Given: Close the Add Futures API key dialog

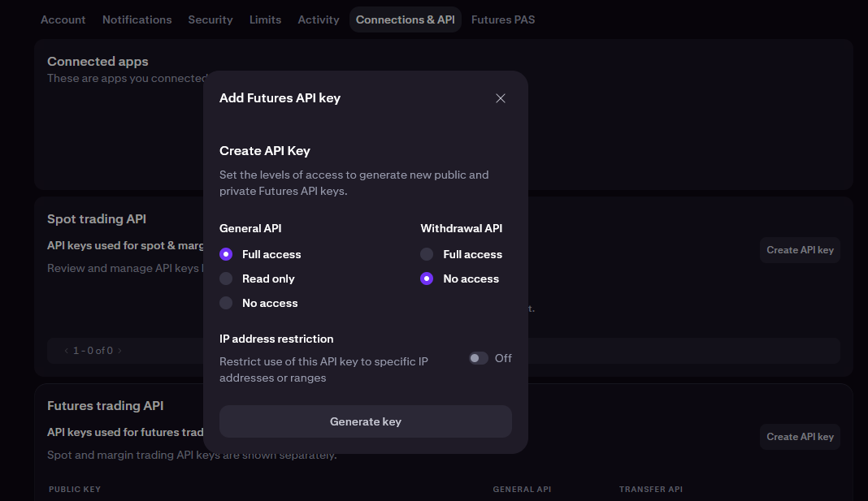Looking at the screenshot, I should 501,98.
